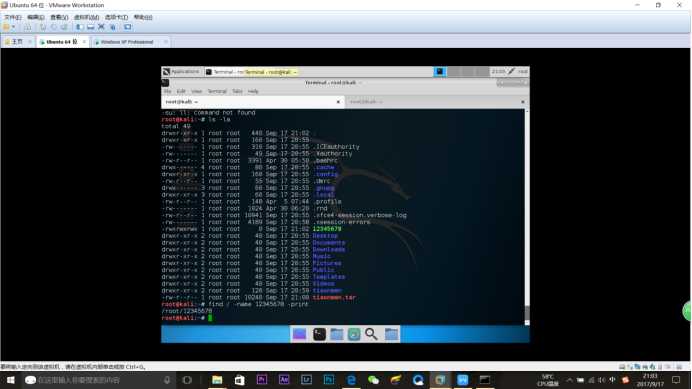Image resolution: width=692 pixels, height=389 pixels.
Task: Open the Kali Applications menu
Action: tap(181, 72)
